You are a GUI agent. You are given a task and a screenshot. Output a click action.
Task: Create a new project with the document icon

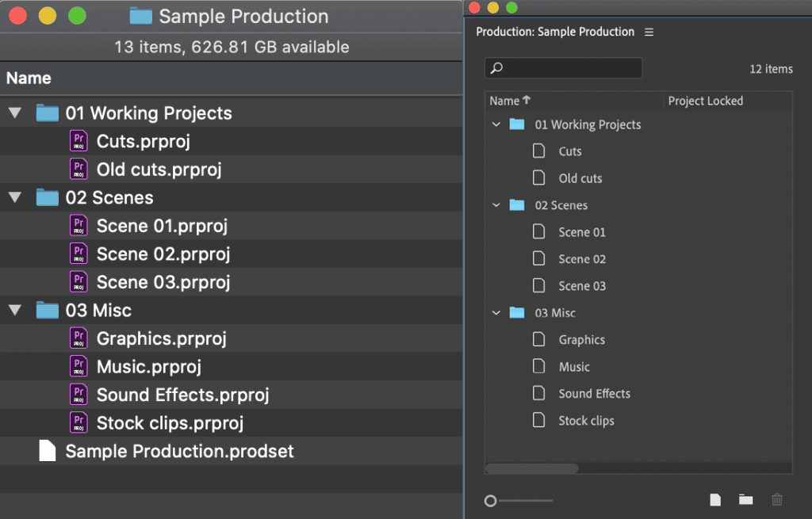714,499
